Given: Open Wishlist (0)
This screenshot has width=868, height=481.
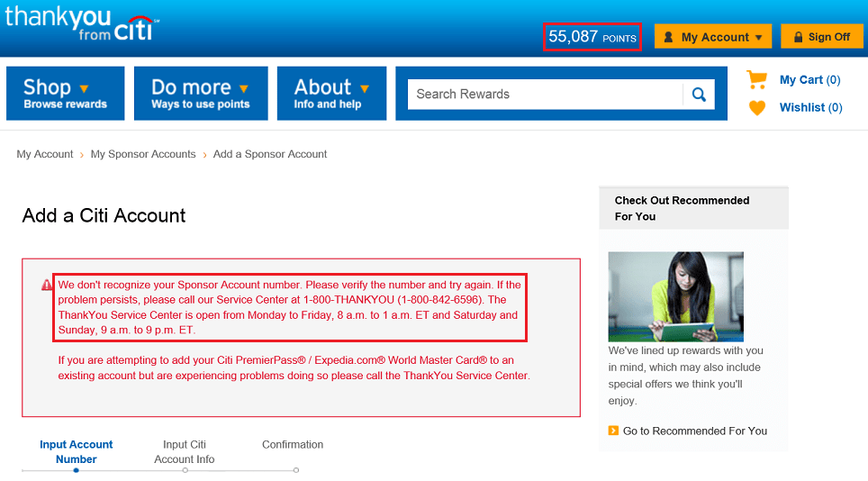Looking at the screenshot, I should 810,107.
